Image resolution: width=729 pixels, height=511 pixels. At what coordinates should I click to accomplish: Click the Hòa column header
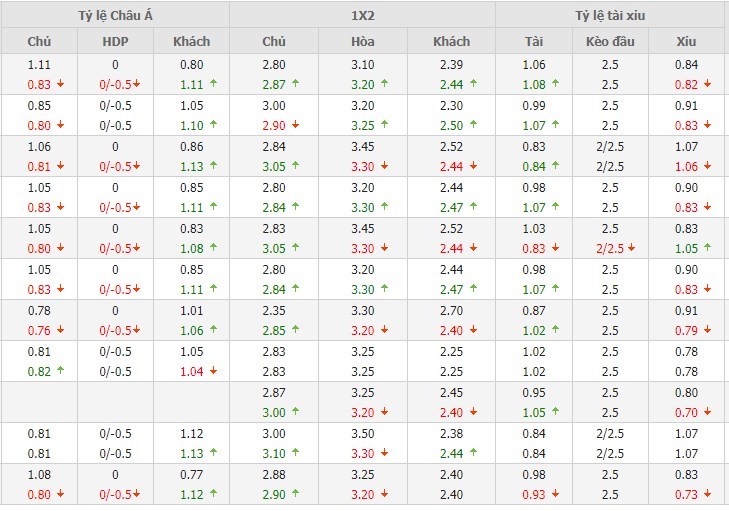point(362,41)
